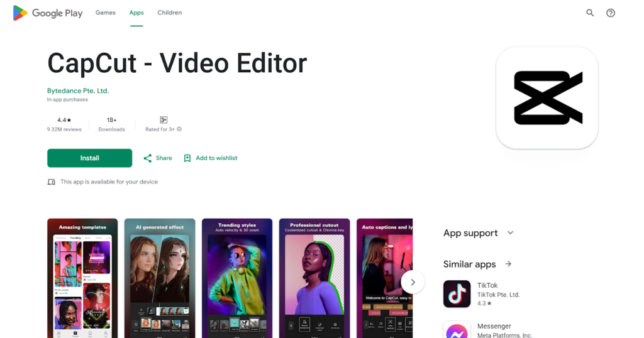The height and width of the screenshot is (338, 644).
Task: Open the TikTok app title
Action: click(487, 285)
